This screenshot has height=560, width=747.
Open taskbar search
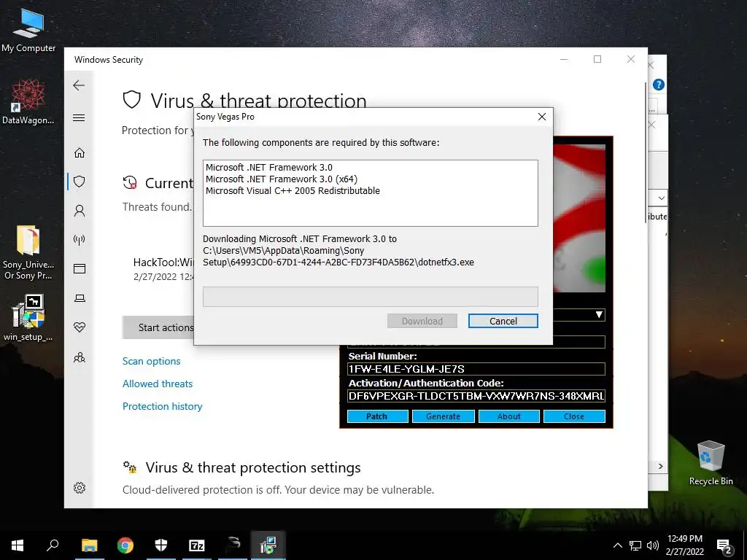pos(53,545)
